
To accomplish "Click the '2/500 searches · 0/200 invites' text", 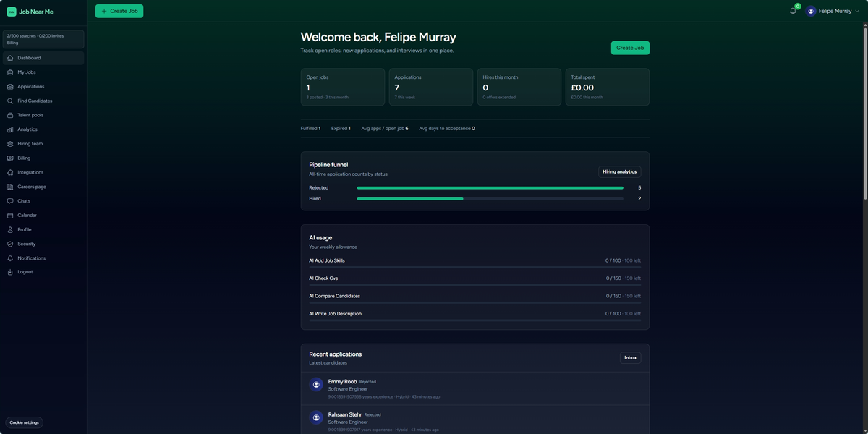I will click(x=35, y=35).
